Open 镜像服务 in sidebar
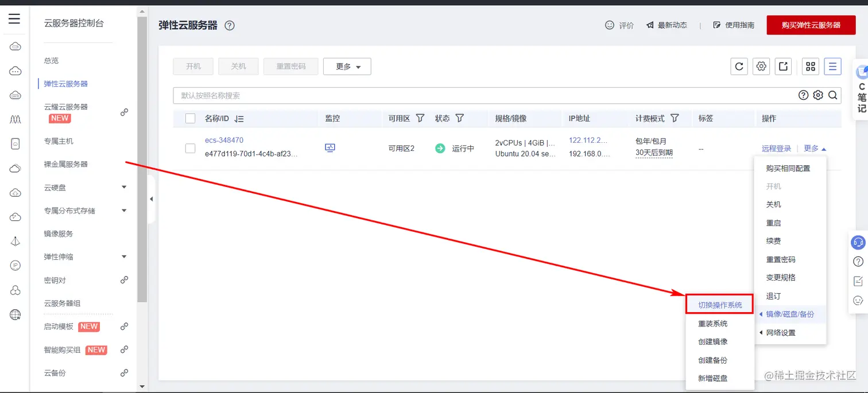Image resolution: width=868 pixels, height=393 pixels. tap(59, 234)
